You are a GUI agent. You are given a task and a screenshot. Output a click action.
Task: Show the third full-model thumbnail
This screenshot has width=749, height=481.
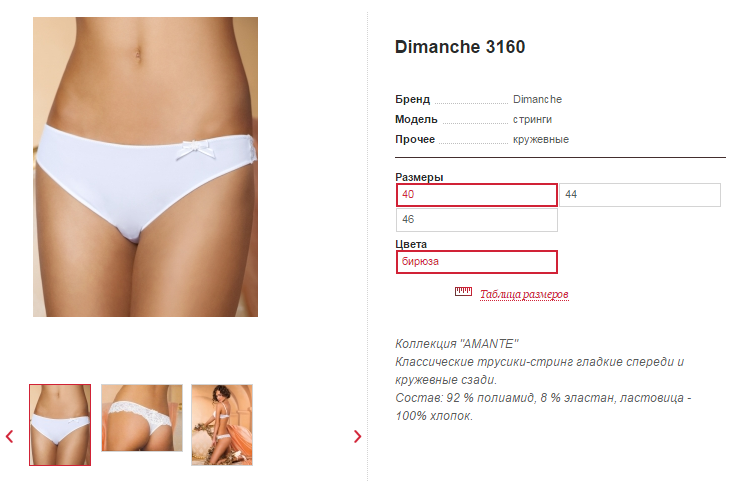pos(222,425)
